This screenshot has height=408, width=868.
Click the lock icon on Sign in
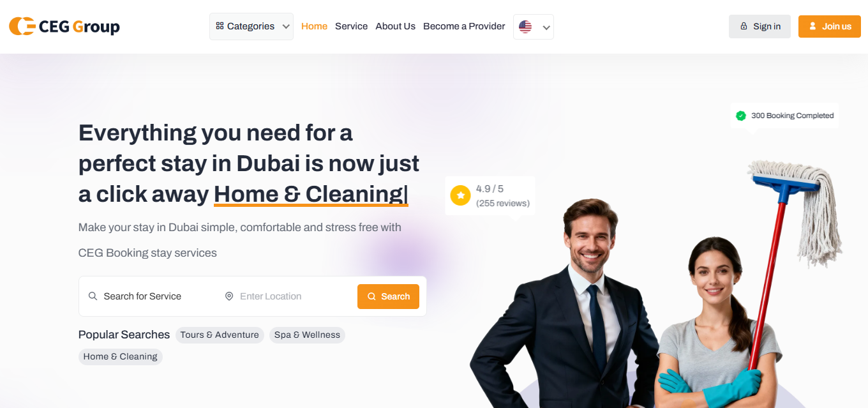pyautogui.click(x=744, y=26)
